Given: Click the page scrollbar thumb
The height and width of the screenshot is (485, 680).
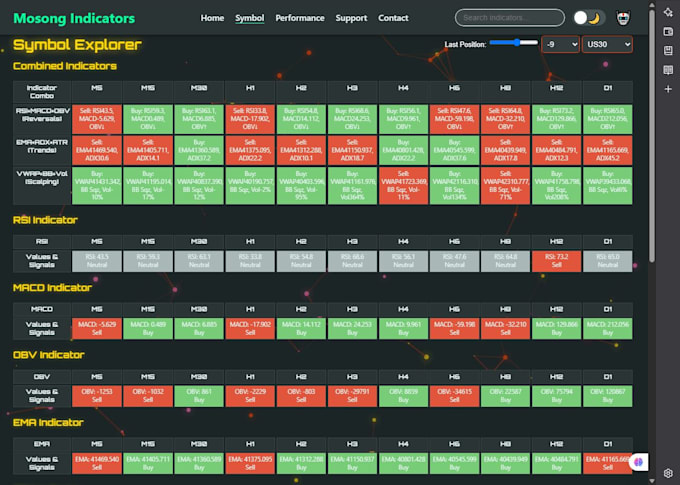Looking at the screenshot, I should pos(652,136).
